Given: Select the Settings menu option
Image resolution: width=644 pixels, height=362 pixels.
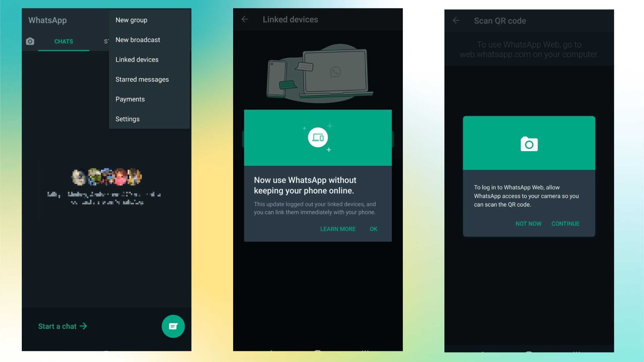Looking at the screenshot, I should point(127,119).
